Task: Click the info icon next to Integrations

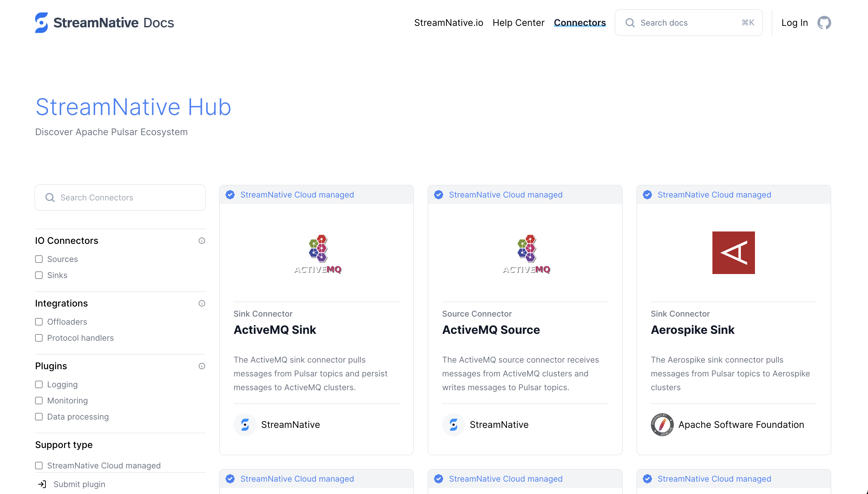Action: pos(202,303)
